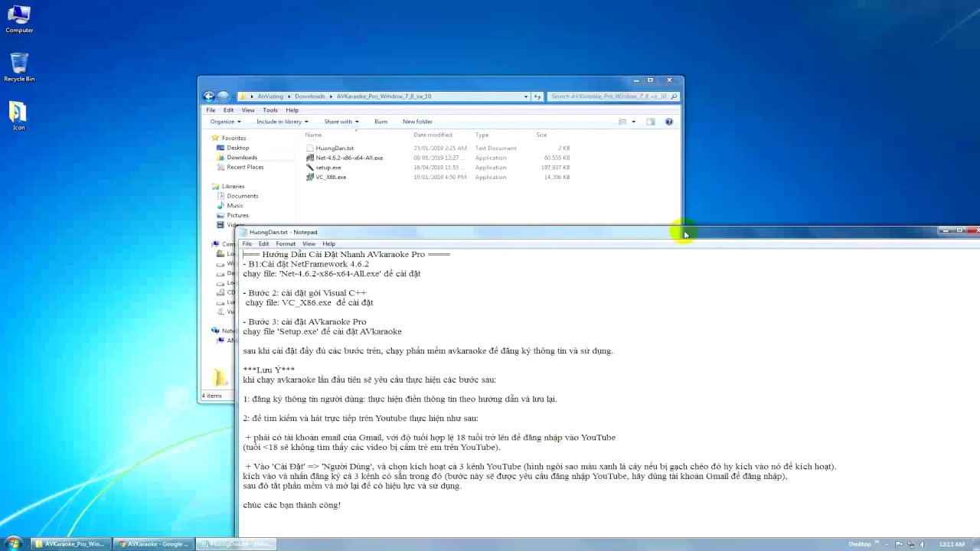The width and height of the screenshot is (980, 551).
Task: Sort files by the Name column header
Action: pos(314,135)
